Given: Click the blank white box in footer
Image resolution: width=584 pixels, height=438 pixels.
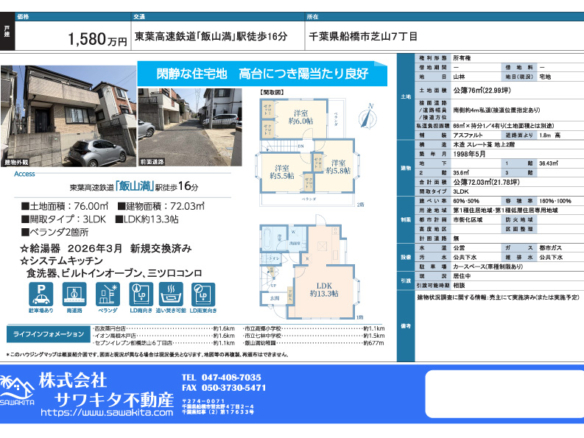Looking at the screenshot, I should (504, 394).
